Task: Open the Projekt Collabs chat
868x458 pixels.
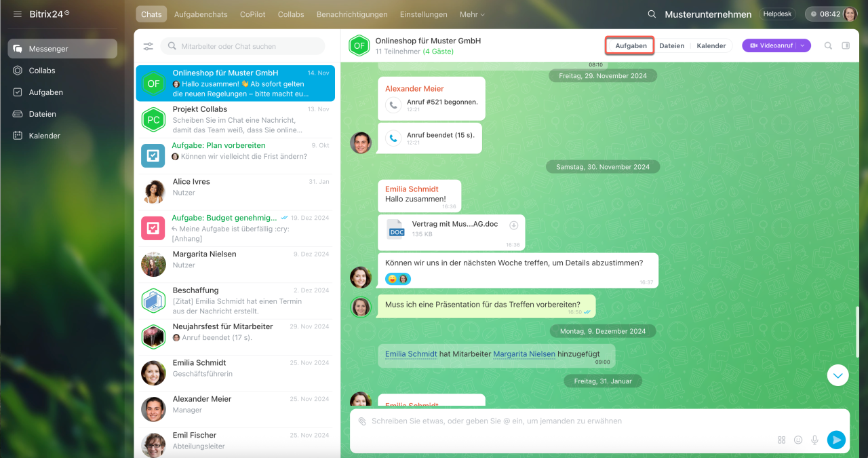Action: (x=235, y=119)
